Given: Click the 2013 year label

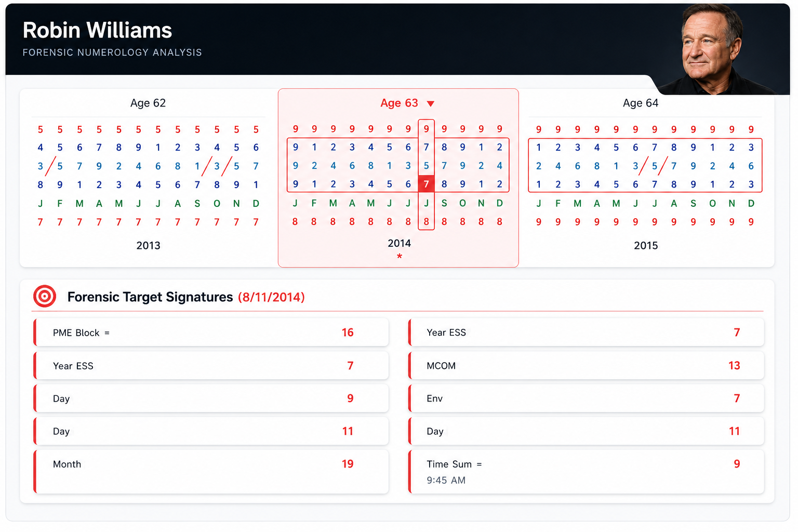Looking at the screenshot, I should point(148,245).
